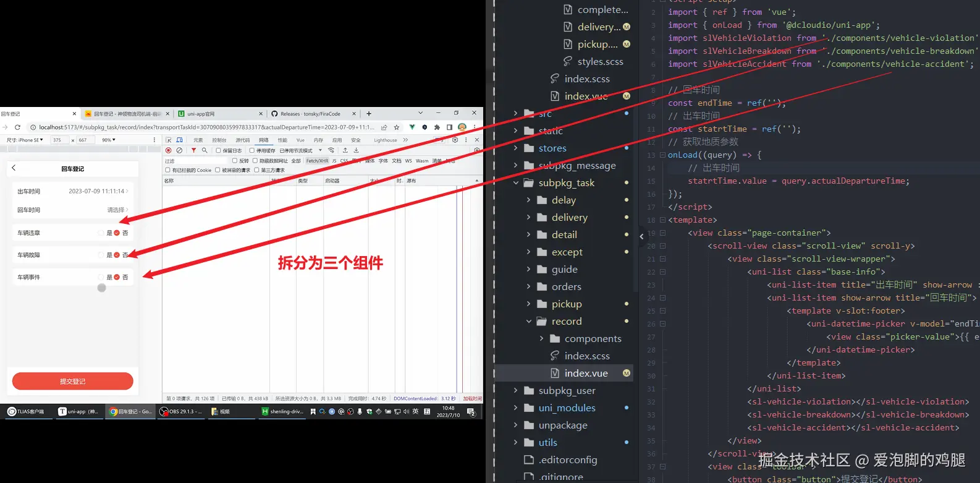This screenshot has width=980, height=483.
Task: Expand the stores folder in the file tree
Action: [x=515, y=148]
